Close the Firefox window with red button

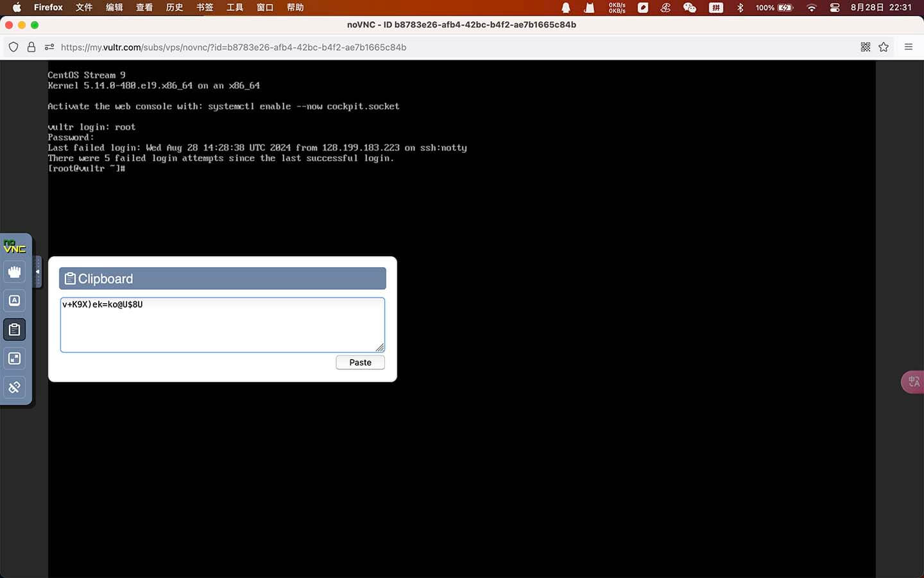[9, 24]
